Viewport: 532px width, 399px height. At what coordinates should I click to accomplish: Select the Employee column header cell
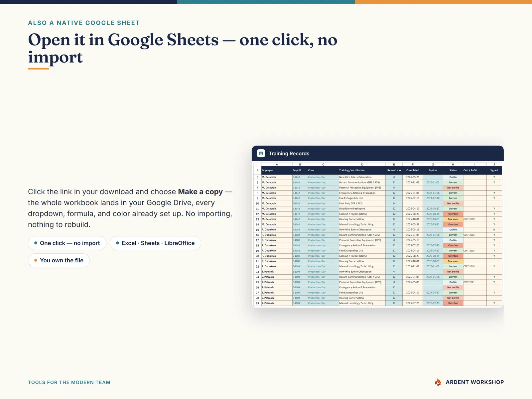point(277,170)
